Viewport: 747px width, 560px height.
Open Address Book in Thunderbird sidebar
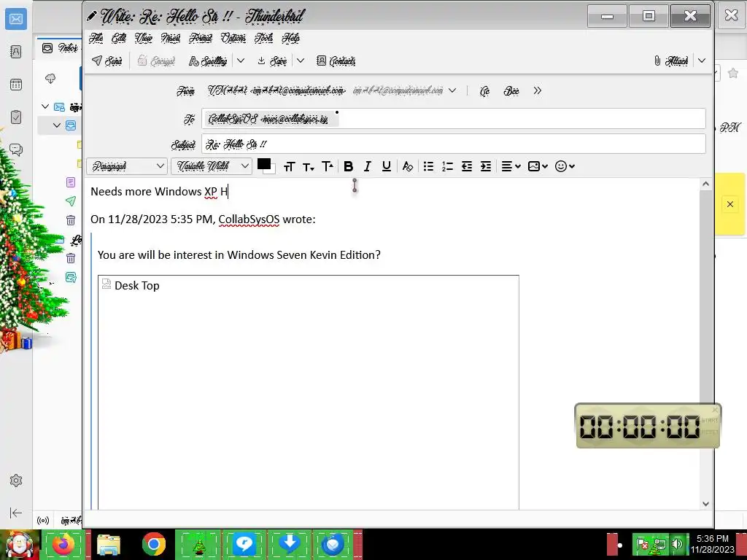tap(16, 52)
